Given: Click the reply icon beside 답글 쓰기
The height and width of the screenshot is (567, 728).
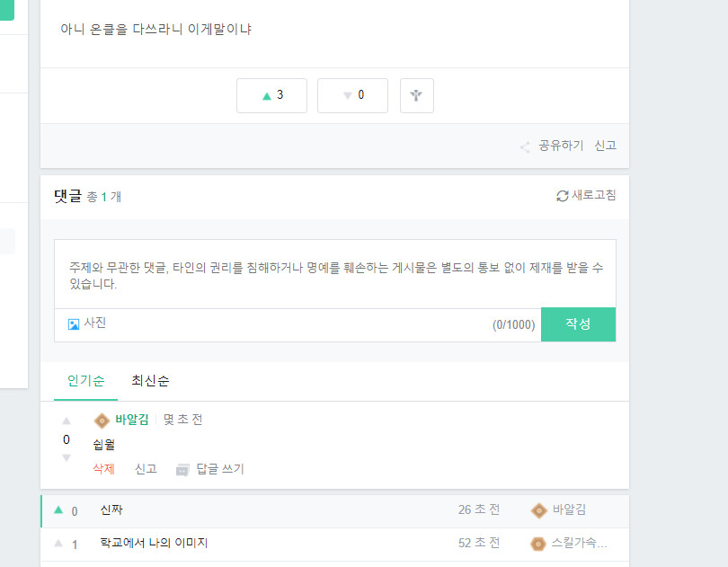Looking at the screenshot, I should click(182, 471).
